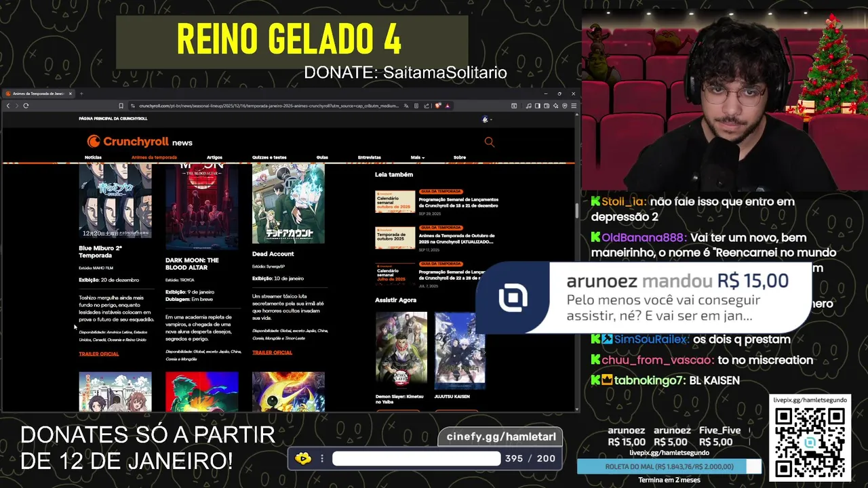This screenshot has height=488, width=868.
Task: Click the Blue Miburo 2ª Temporada title
Action: pyautogui.click(x=100, y=251)
